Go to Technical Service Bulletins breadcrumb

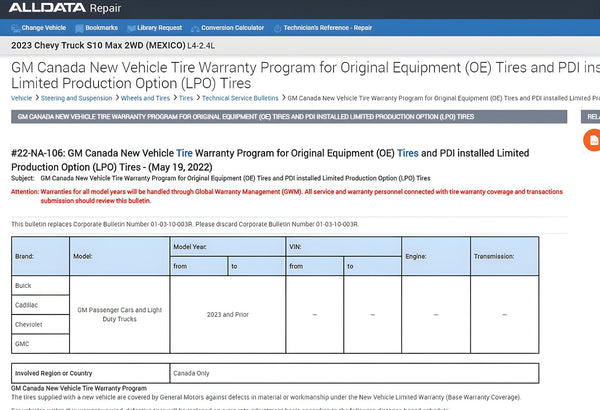coord(240,99)
